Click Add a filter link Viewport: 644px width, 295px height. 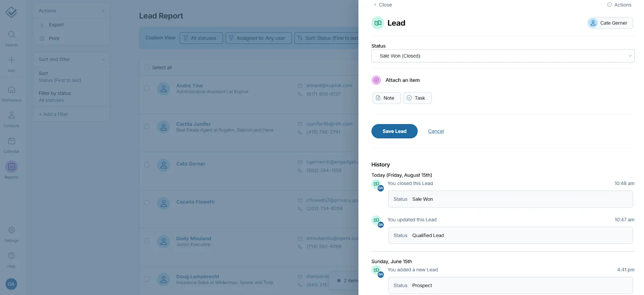tap(54, 114)
